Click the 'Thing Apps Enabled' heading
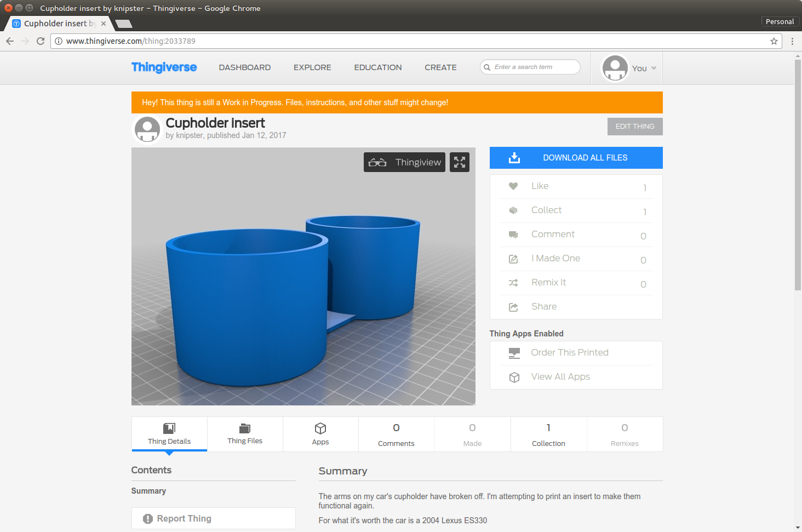The width and height of the screenshot is (802, 532). tap(526, 334)
